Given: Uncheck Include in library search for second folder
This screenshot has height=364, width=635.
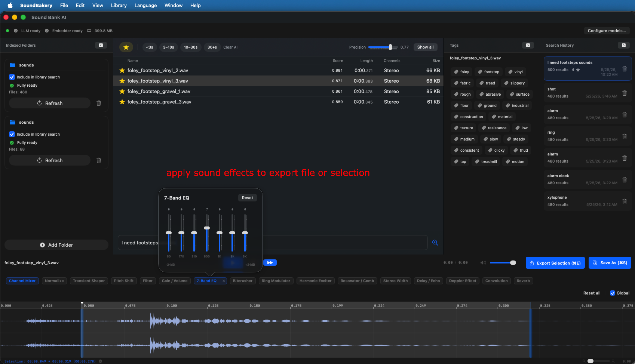Looking at the screenshot, I should pos(12,134).
